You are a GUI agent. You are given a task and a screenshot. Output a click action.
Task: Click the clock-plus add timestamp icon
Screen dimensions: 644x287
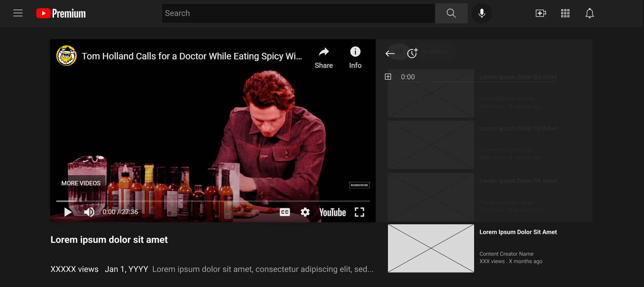pyautogui.click(x=413, y=53)
